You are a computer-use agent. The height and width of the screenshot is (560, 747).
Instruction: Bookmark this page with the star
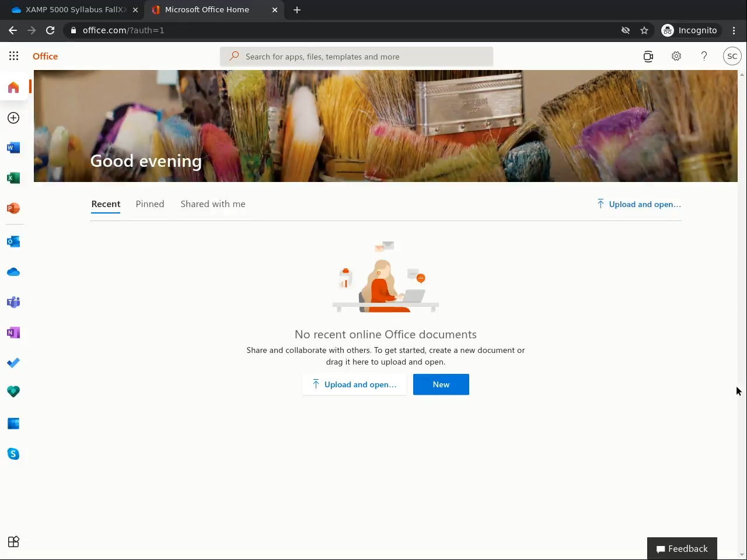click(644, 30)
